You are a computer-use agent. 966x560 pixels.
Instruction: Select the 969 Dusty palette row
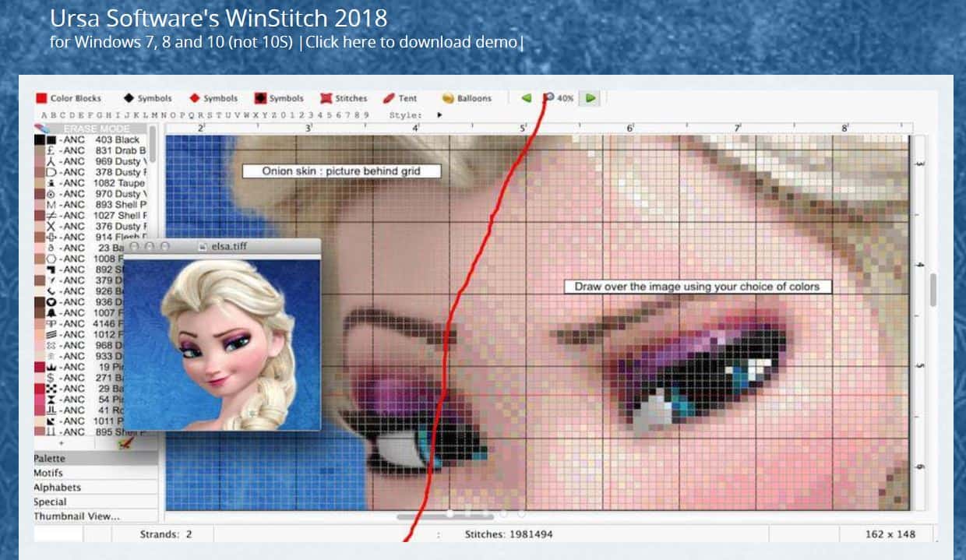90,161
